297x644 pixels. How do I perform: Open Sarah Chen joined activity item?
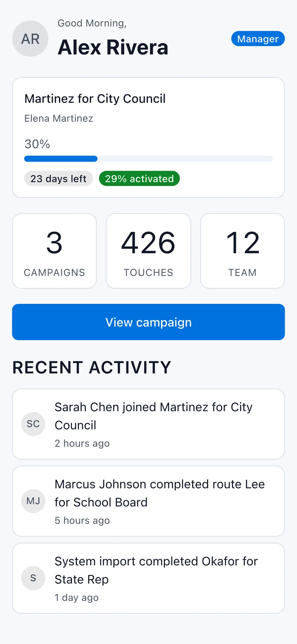point(148,424)
